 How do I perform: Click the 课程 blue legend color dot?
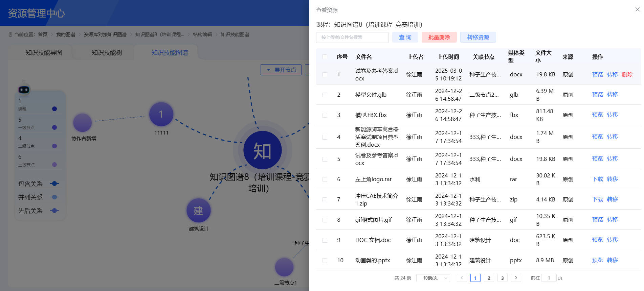pyautogui.click(x=54, y=109)
